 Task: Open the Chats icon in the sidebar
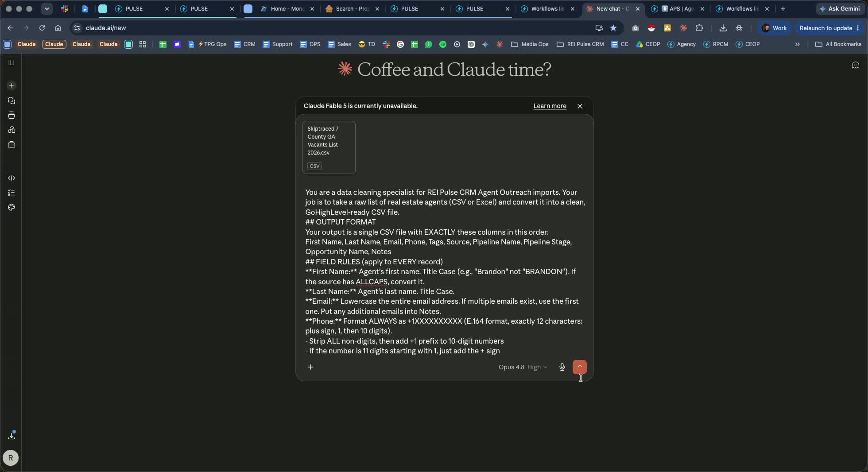(12, 101)
